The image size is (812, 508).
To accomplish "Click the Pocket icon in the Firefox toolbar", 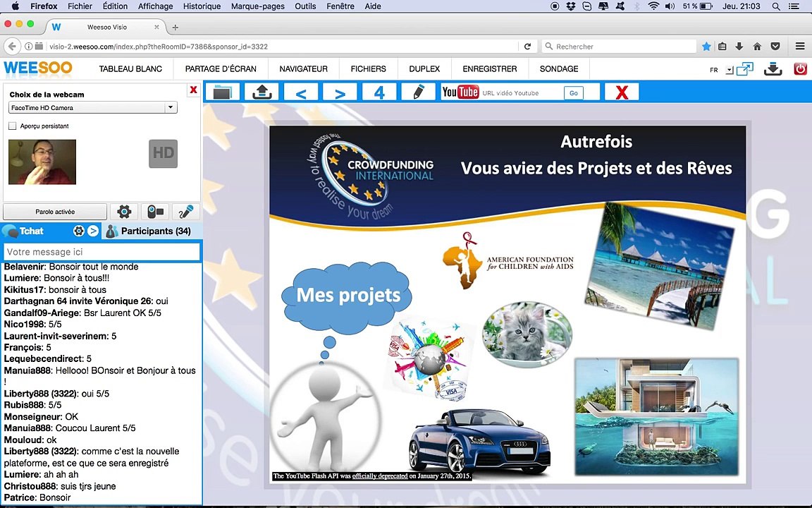I will pos(775,47).
